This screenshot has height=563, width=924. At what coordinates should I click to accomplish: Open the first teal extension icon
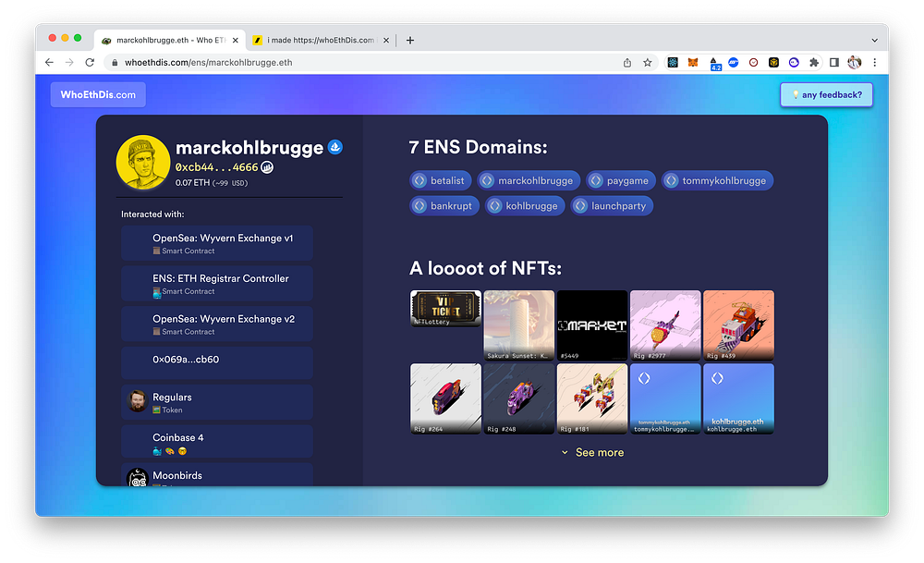click(x=673, y=63)
